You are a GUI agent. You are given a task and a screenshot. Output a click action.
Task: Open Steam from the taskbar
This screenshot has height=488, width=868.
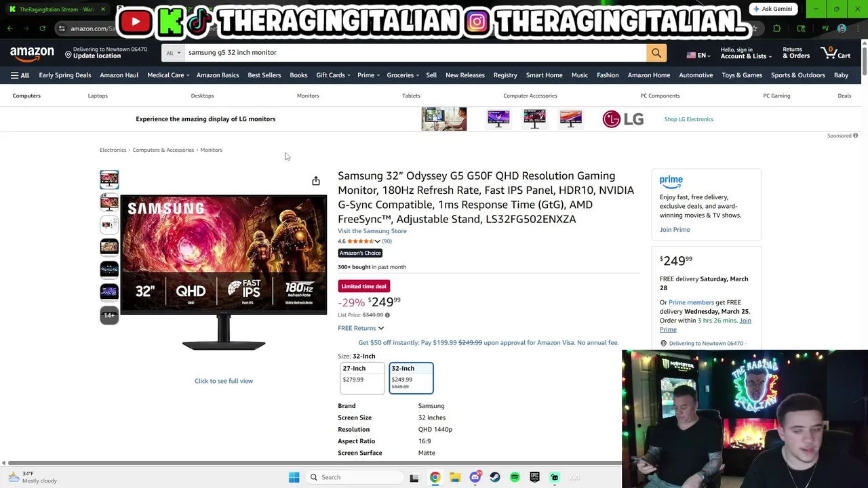pyautogui.click(x=495, y=477)
